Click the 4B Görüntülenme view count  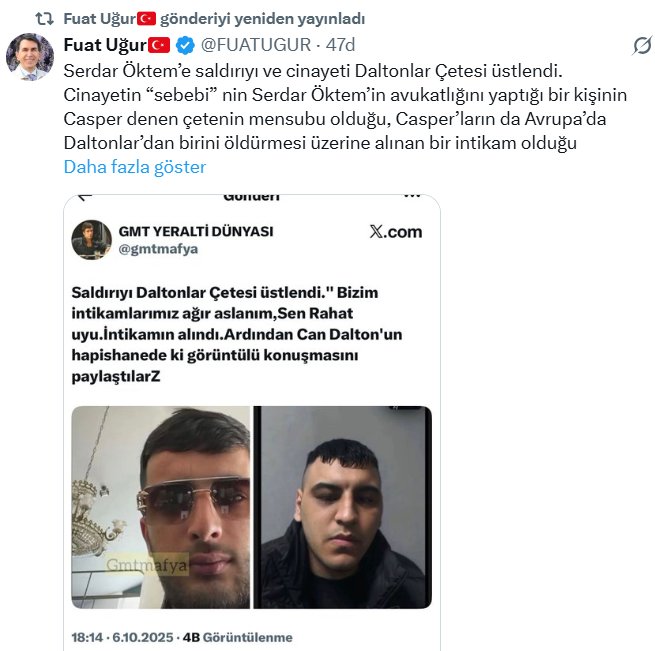(237, 638)
